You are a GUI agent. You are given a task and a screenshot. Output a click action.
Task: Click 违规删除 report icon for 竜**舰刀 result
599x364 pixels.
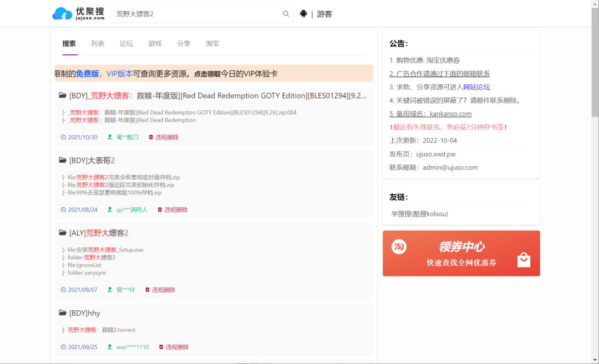pos(151,137)
